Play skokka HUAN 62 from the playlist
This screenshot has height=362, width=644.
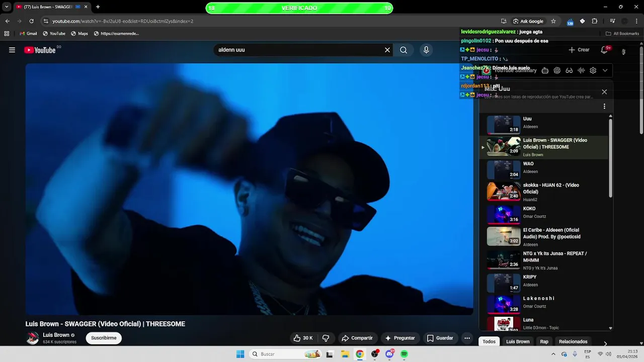point(544,192)
